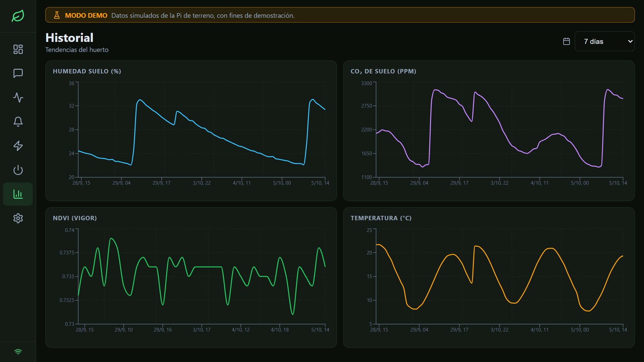644x362 pixels.
Task: Open the settings gear icon
Action: (18, 218)
